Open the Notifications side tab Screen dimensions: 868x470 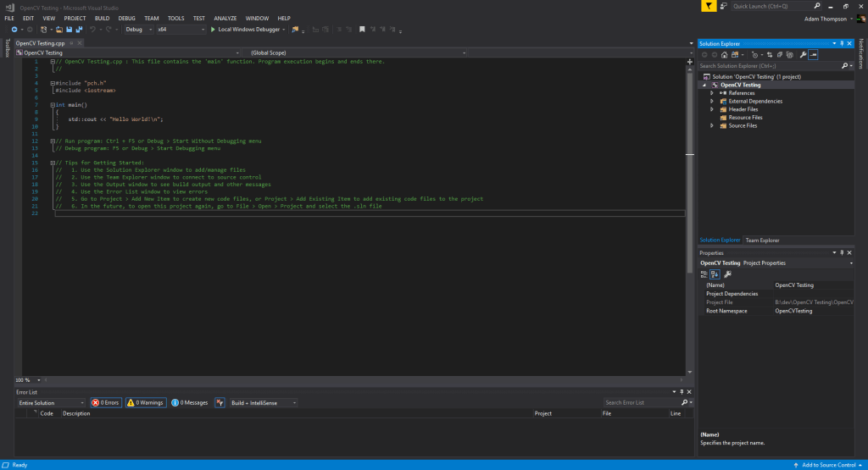click(x=861, y=54)
